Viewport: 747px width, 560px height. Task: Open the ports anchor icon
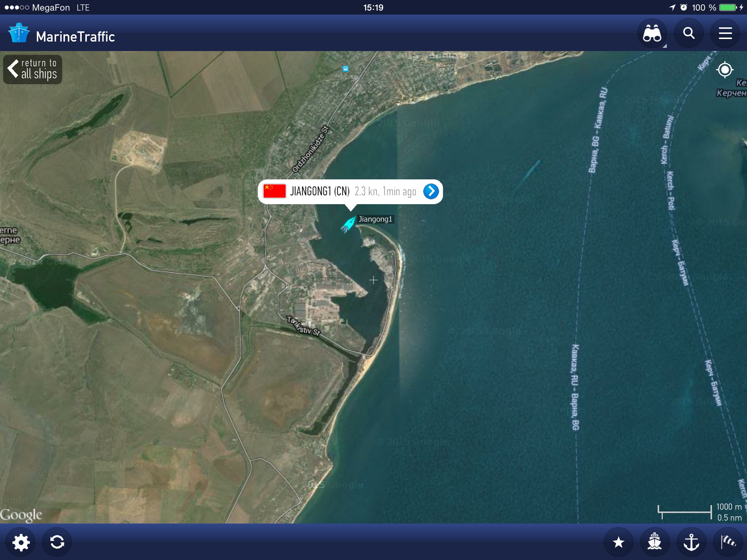[691, 542]
